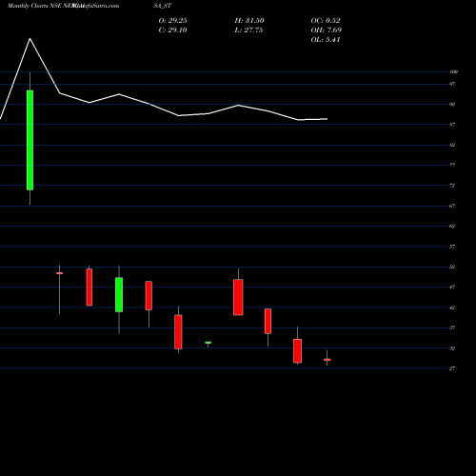Click the white indicator line's highest peak

[30, 39]
